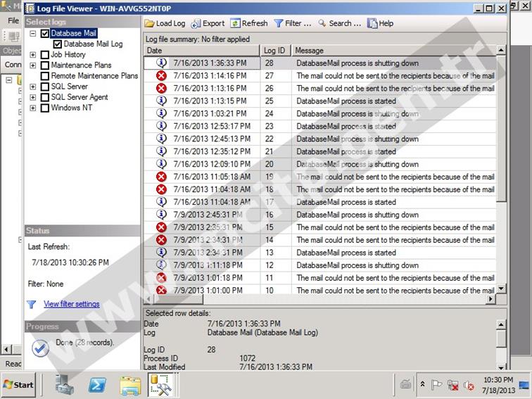Viewport: 532px width, 399px height.
Task: Uncheck the Database Mail checkbox
Action: coord(45,33)
